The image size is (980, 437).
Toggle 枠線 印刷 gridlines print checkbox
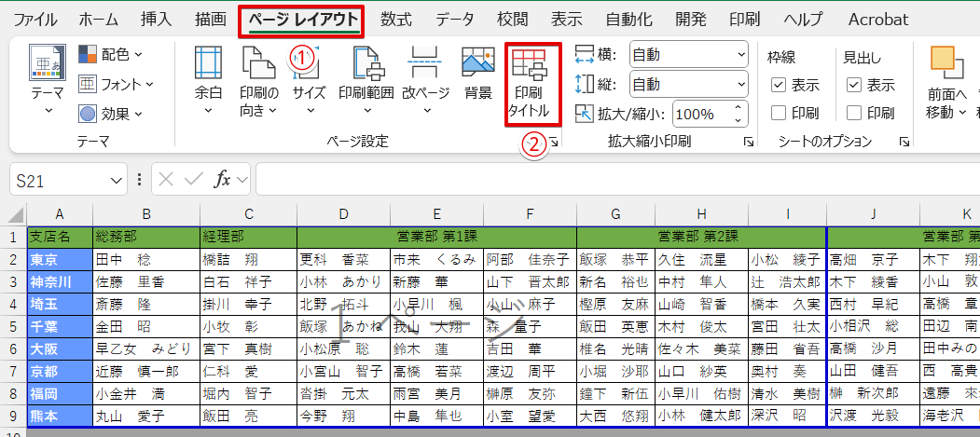coord(778,113)
